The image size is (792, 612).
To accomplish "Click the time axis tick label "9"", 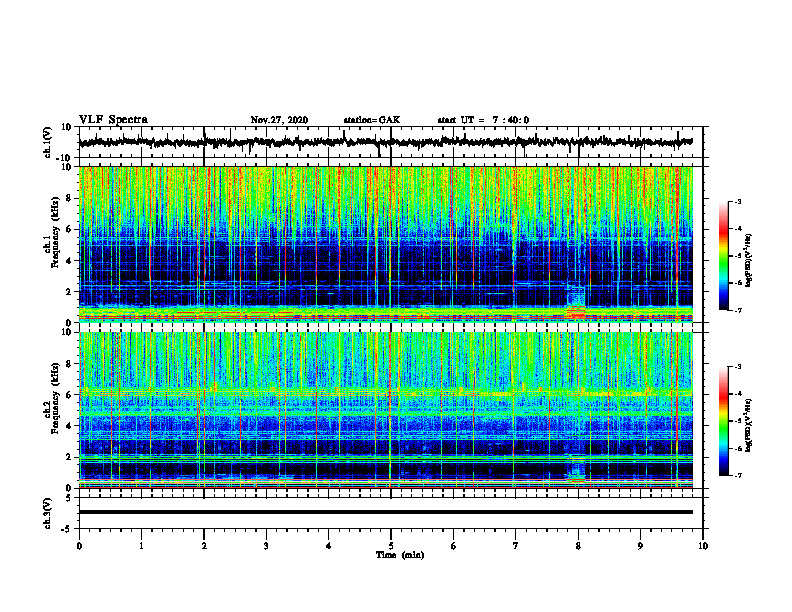I will (x=640, y=546).
